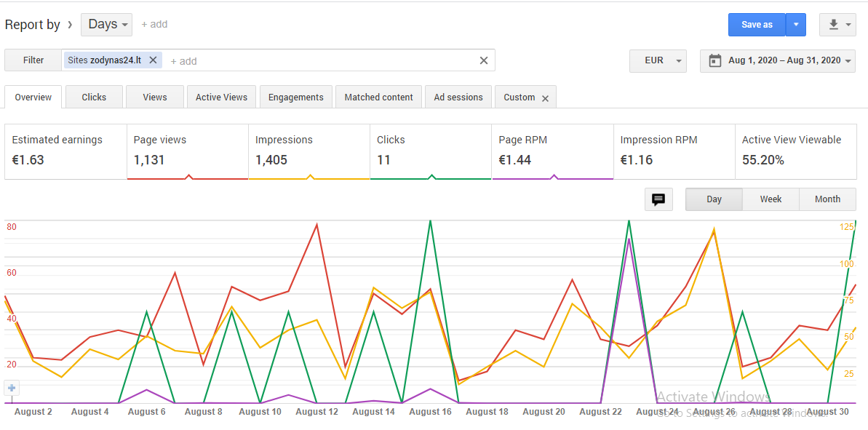868x430 pixels.
Task: Open the Save as arrow dropdown
Action: pyautogui.click(x=796, y=25)
